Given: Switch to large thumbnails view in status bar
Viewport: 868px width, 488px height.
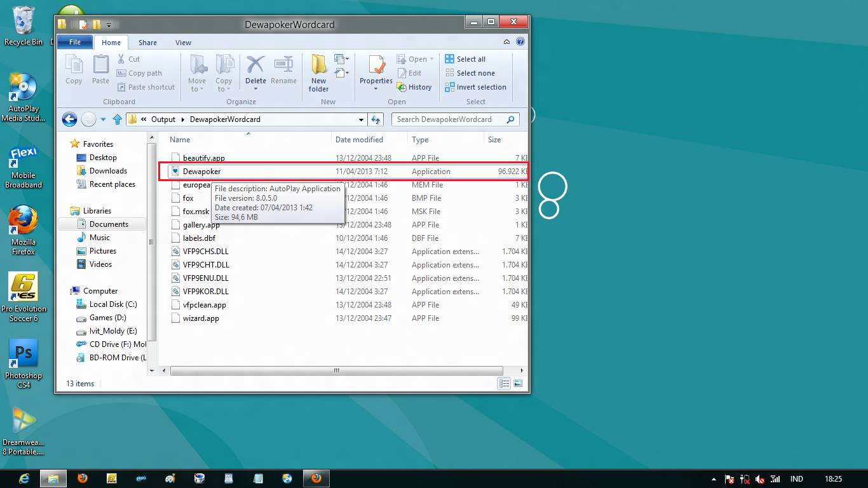Looking at the screenshot, I should 518,384.
